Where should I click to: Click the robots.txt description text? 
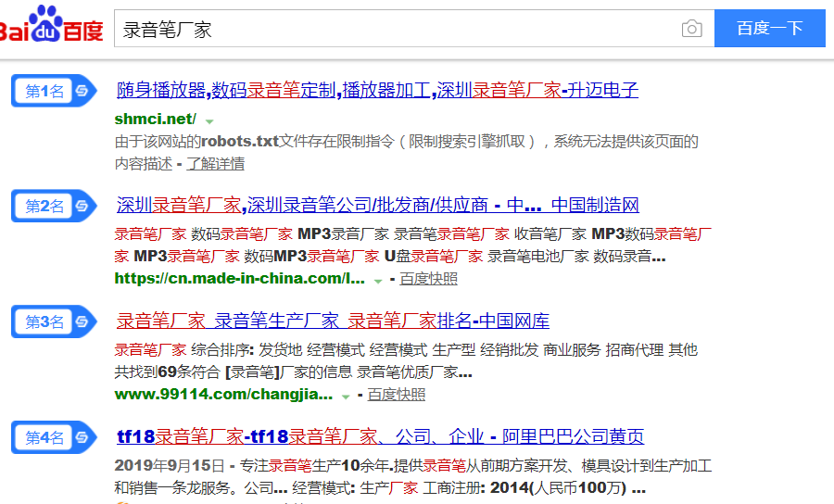click(x=407, y=153)
